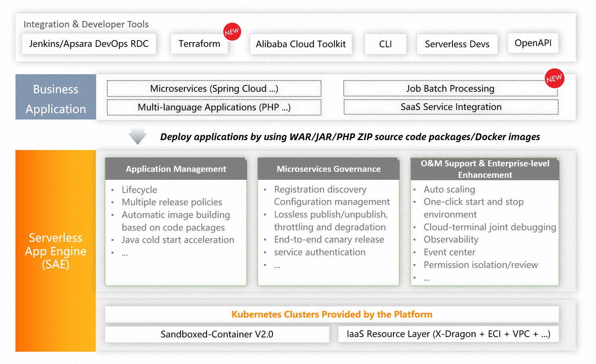This screenshot has height=364, width=596.
Task: Select Multi-language Applications (PHP ...) box
Action: click(x=214, y=107)
